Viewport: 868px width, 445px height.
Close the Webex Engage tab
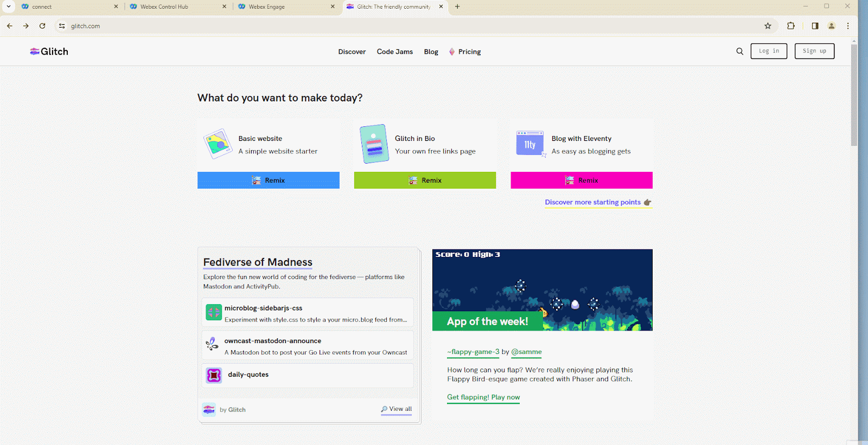333,7
